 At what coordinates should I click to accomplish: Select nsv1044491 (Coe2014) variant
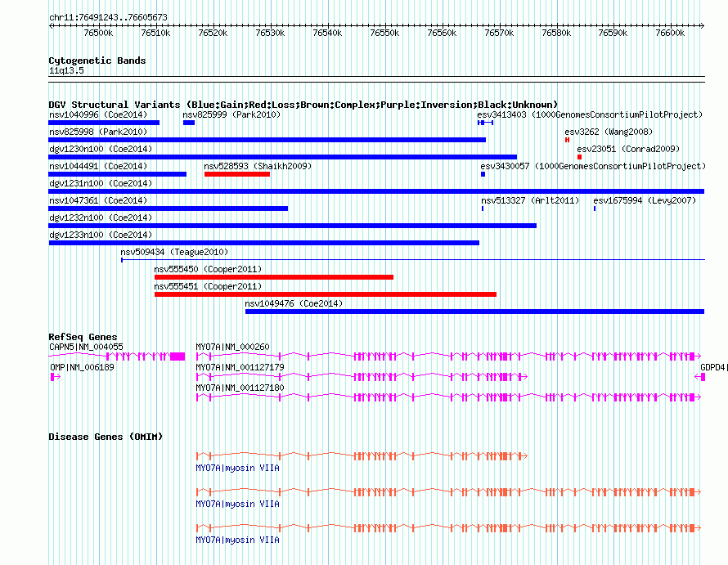click(118, 174)
